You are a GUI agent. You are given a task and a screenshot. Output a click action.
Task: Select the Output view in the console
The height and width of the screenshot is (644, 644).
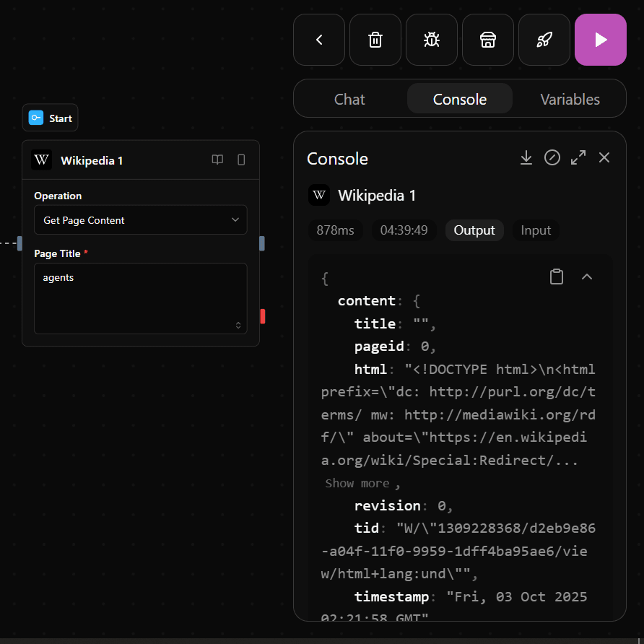click(x=474, y=230)
